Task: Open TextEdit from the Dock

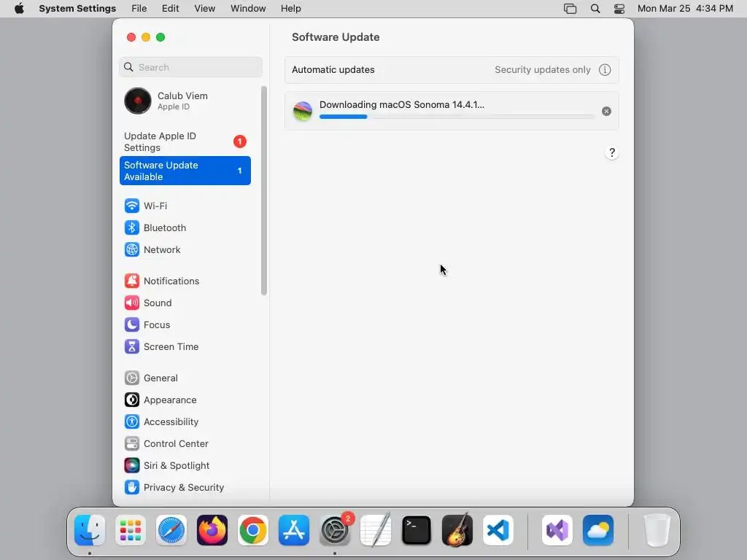Action: pos(376,530)
